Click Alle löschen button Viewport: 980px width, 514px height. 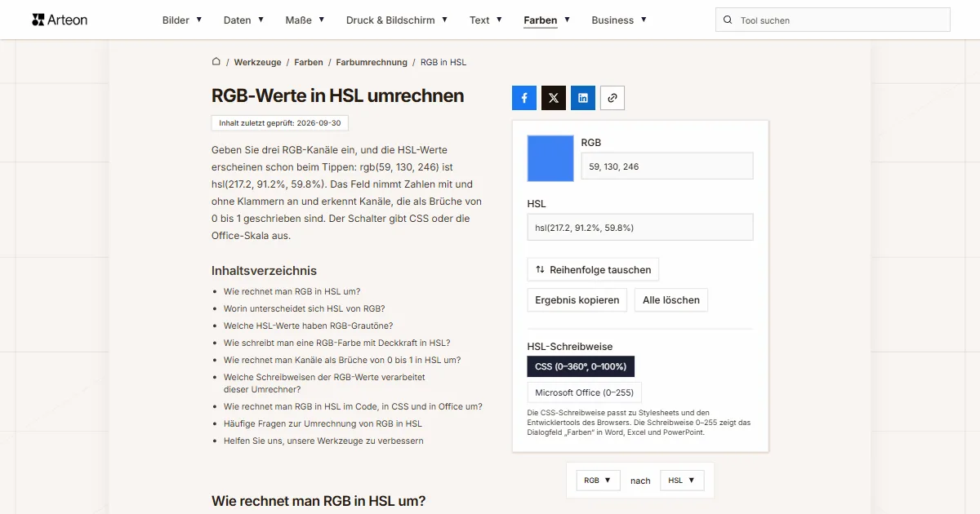click(x=671, y=299)
